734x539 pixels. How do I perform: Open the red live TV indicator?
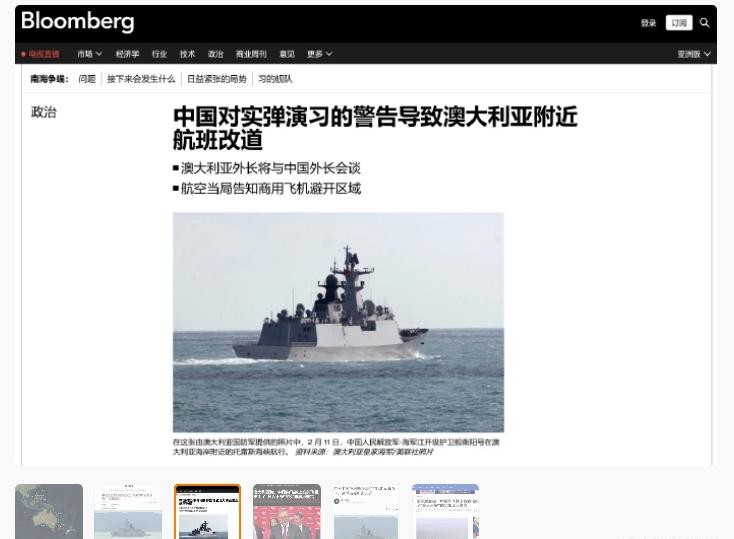tap(40, 54)
